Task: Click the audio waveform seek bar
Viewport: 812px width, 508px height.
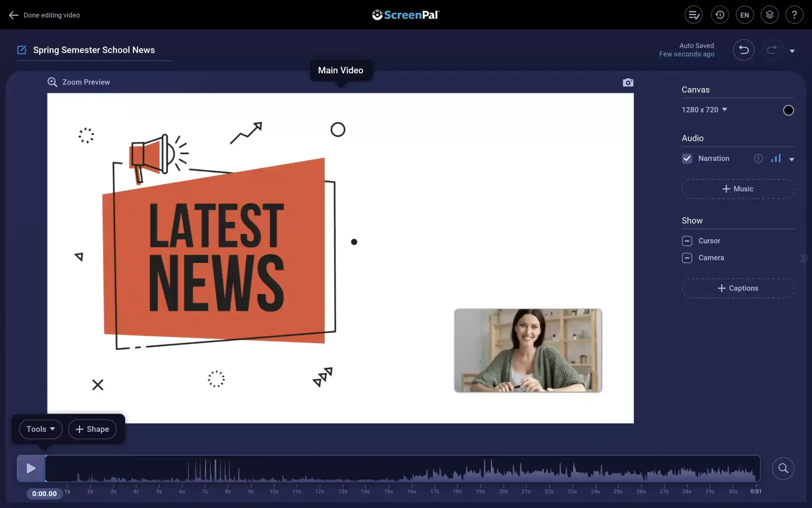Action: pyautogui.click(x=402, y=468)
